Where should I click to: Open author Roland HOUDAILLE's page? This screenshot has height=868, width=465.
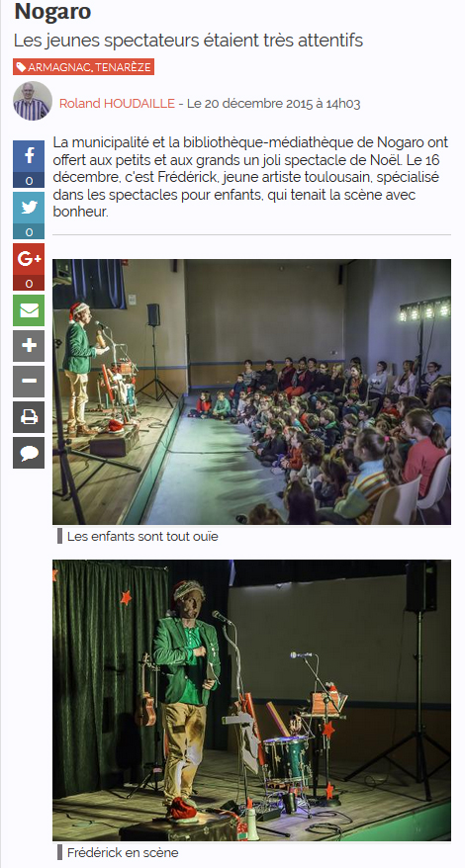[x=117, y=104]
